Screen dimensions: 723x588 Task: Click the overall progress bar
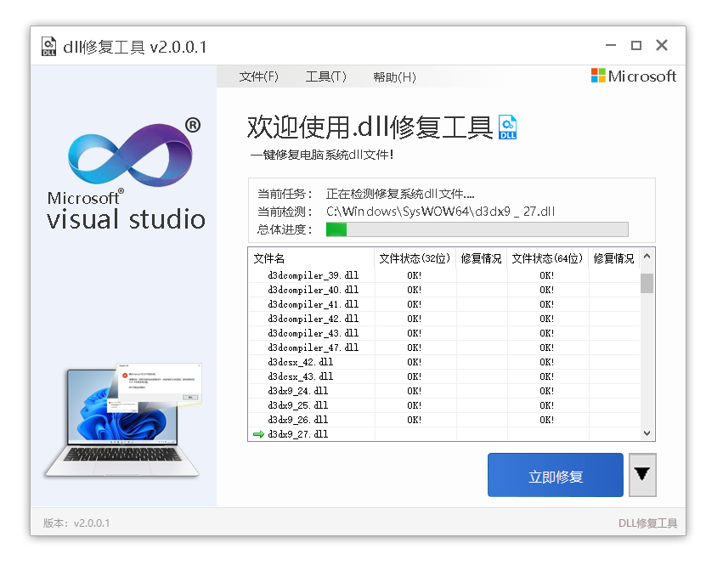(x=477, y=229)
